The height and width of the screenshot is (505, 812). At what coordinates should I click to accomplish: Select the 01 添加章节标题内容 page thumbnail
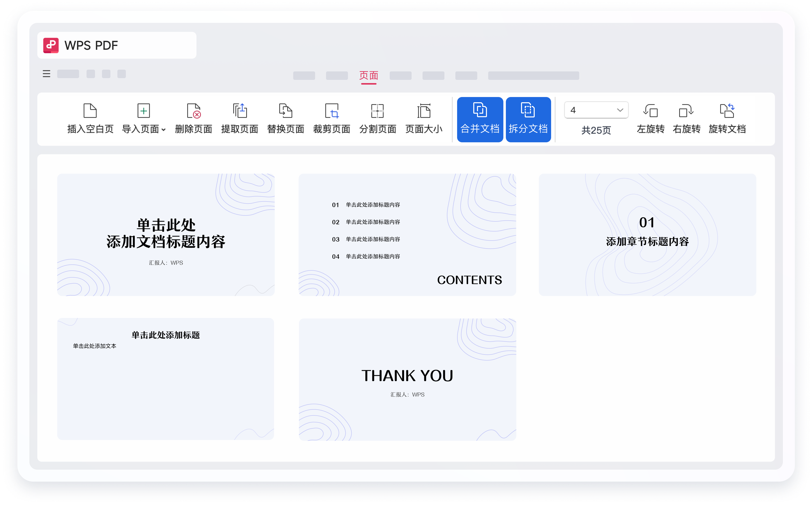647,235
